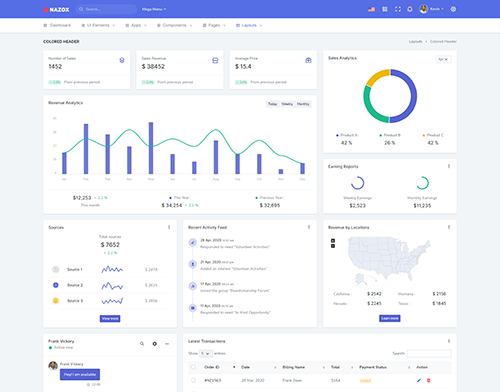Screen dimensions: 500x392
Task: Click the 21 Apr activity feed icon
Action: pos(192,264)
